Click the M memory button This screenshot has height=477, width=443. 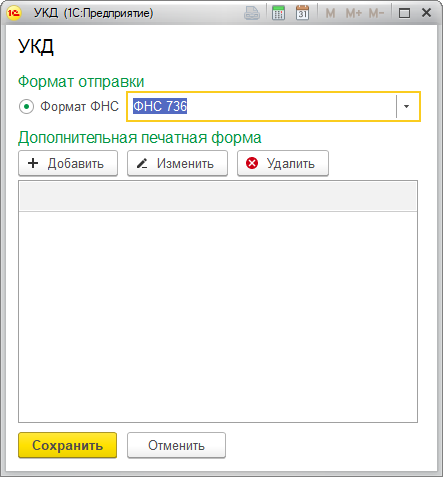coord(330,13)
